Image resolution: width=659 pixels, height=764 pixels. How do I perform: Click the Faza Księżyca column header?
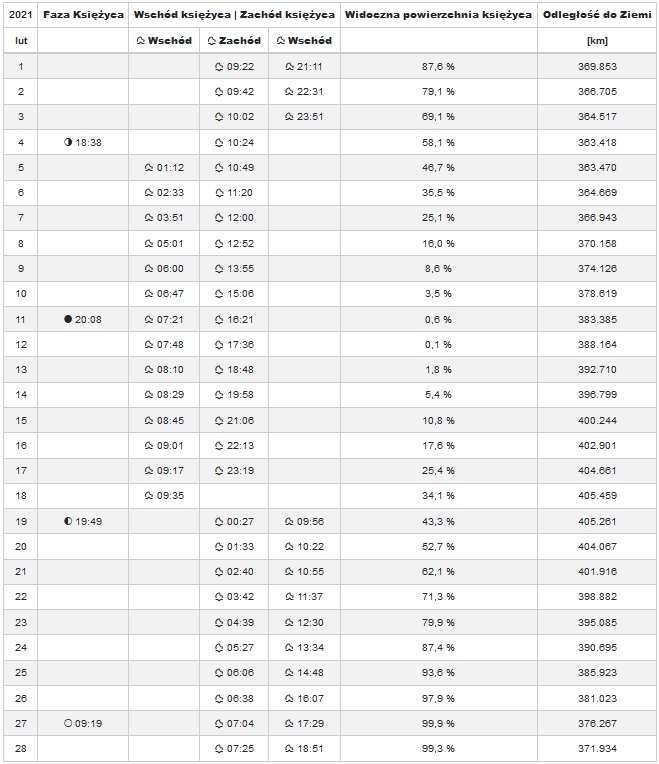pyautogui.click(x=82, y=16)
